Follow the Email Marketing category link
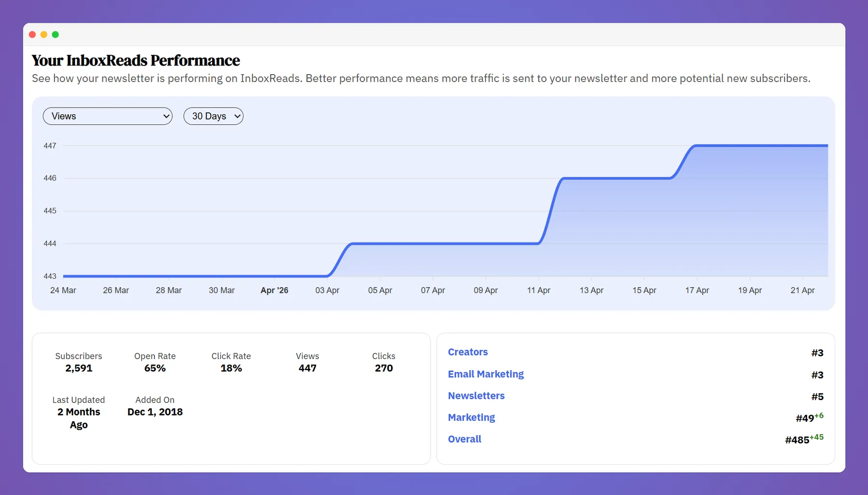Screen dimensions: 868x495 486,374
